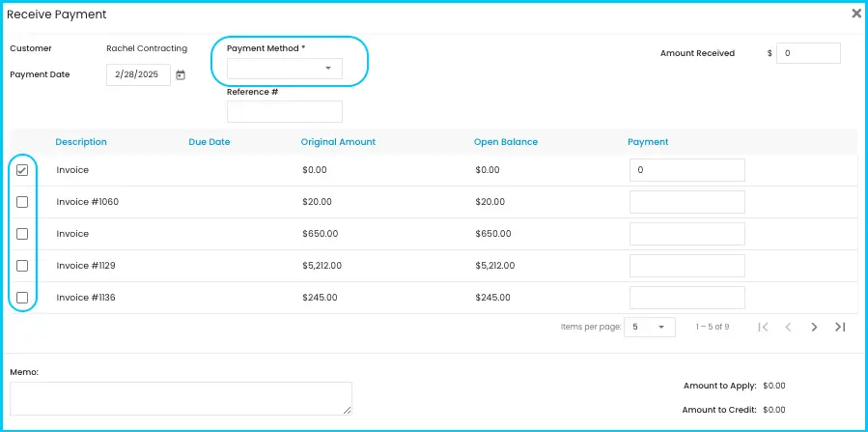Image resolution: width=868 pixels, height=432 pixels.
Task: Click the Rachel Contracting customer name
Action: click(x=147, y=48)
